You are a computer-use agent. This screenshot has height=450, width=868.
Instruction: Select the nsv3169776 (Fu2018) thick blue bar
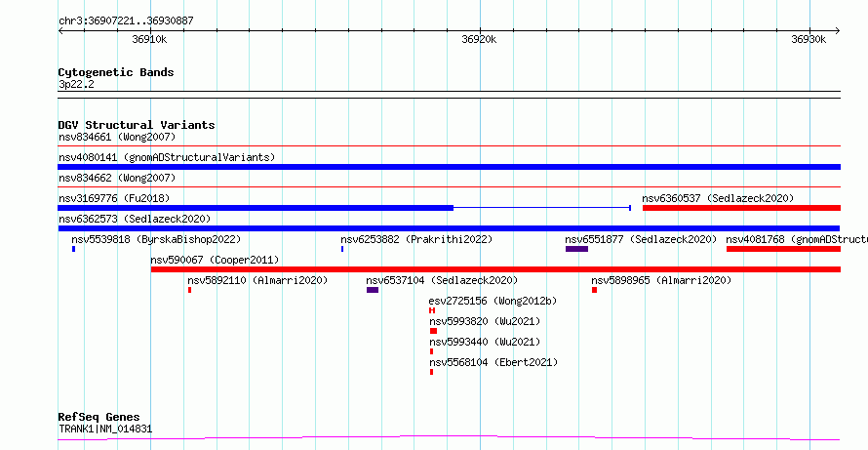pyautogui.click(x=256, y=208)
